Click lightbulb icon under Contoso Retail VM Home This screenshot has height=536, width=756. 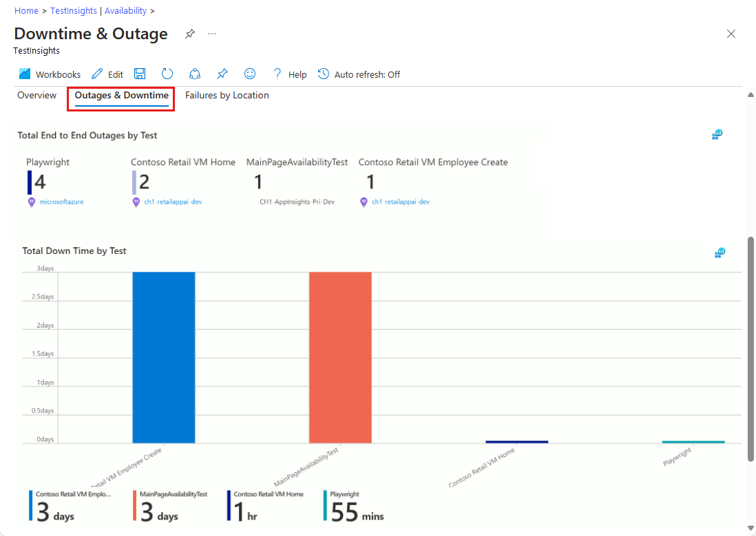[x=136, y=202]
